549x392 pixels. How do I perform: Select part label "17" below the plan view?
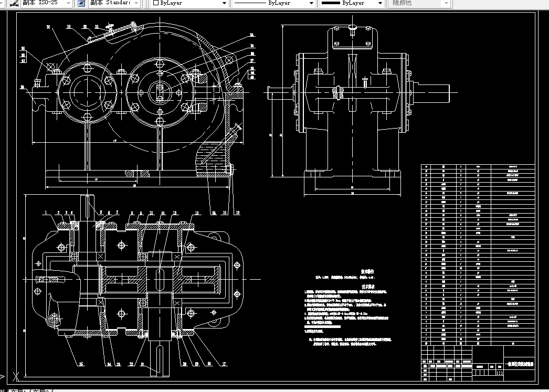point(224,364)
